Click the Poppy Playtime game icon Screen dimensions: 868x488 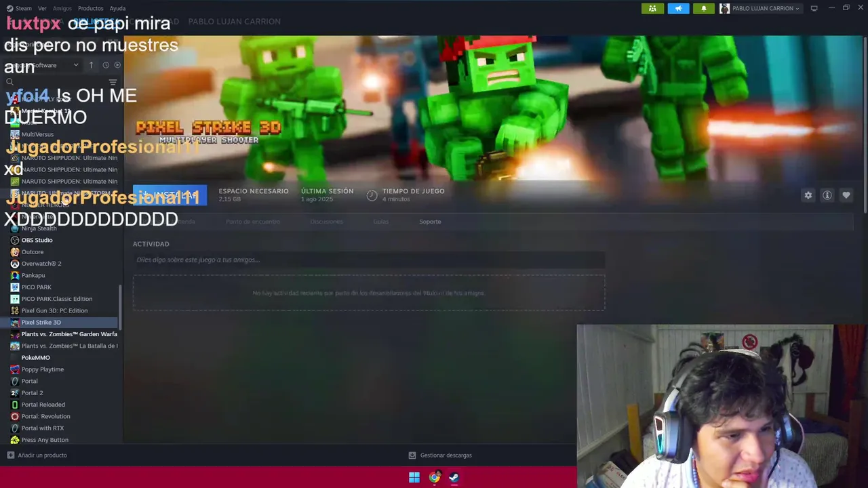coord(15,369)
